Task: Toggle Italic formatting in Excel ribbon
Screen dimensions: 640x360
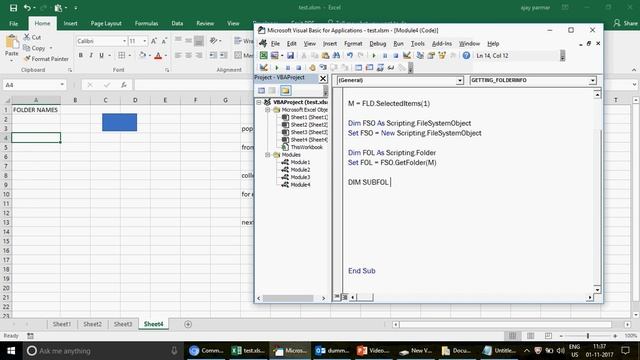Action: (91, 56)
